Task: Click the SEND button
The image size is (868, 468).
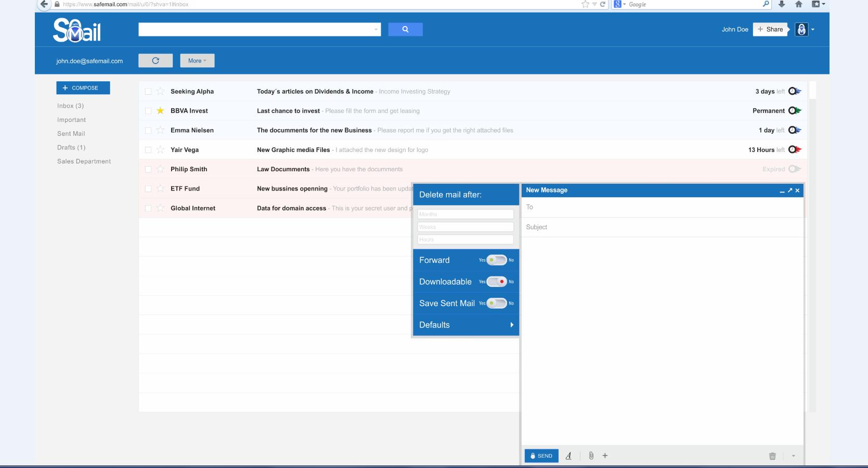Action: click(541, 456)
